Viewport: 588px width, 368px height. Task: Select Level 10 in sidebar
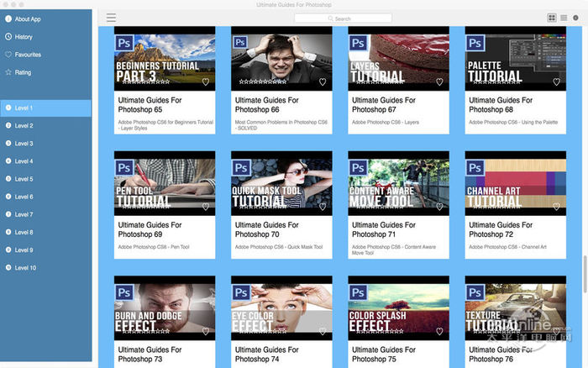tap(45, 267)
